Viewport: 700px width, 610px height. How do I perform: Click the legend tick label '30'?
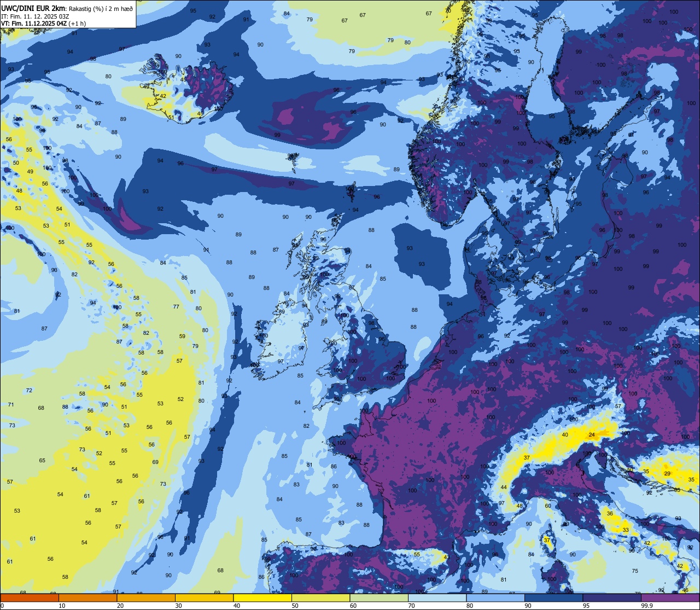pyautogui.click(x=178, y=606)
